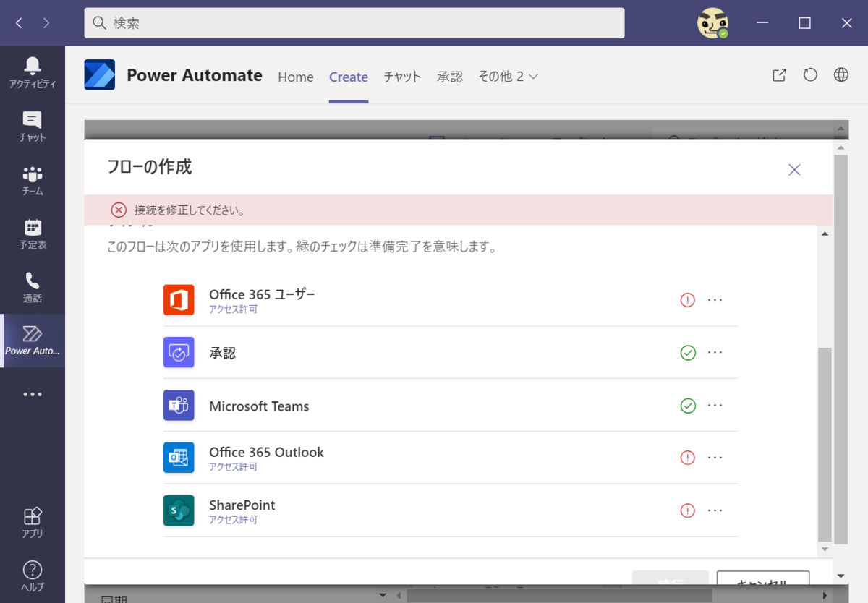Screen dimensions: 868x603
Task: Click the 承認 green check status
Action: click(x=688, y=353)
